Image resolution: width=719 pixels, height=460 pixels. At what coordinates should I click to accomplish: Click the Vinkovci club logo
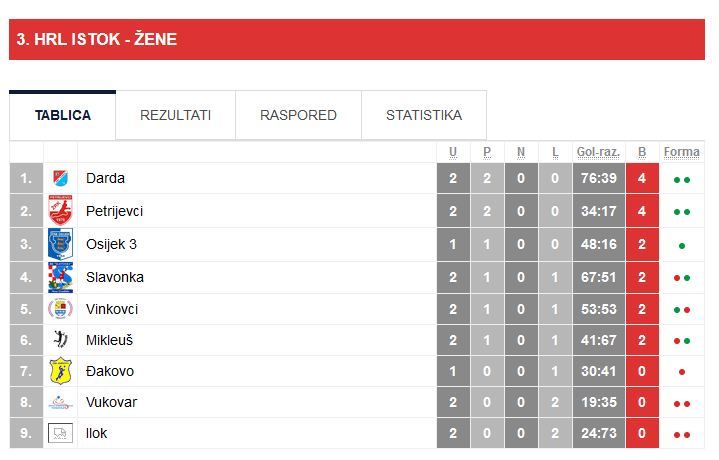tap(60, 309)
